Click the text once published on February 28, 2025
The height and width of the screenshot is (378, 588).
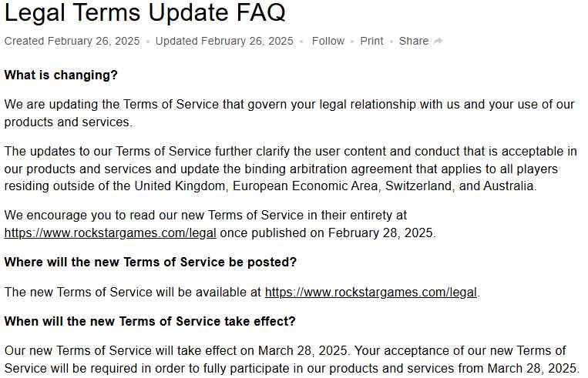pyautogui.click(x=328, y=233)
